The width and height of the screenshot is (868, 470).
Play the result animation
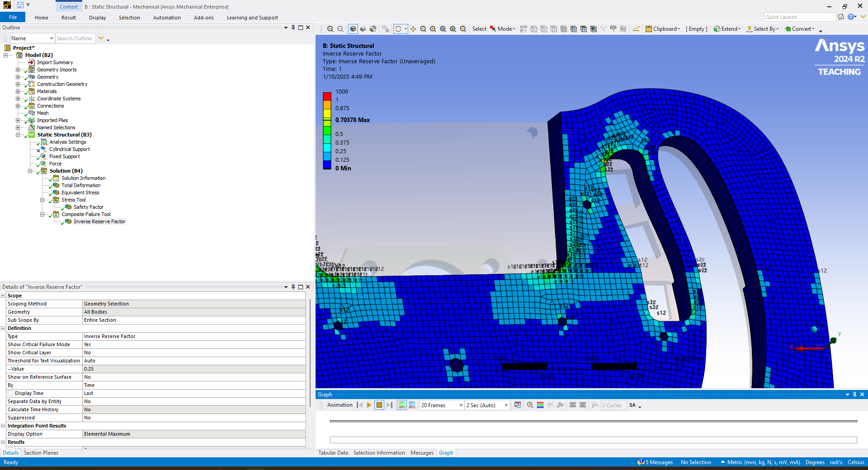tap(369, 405)
